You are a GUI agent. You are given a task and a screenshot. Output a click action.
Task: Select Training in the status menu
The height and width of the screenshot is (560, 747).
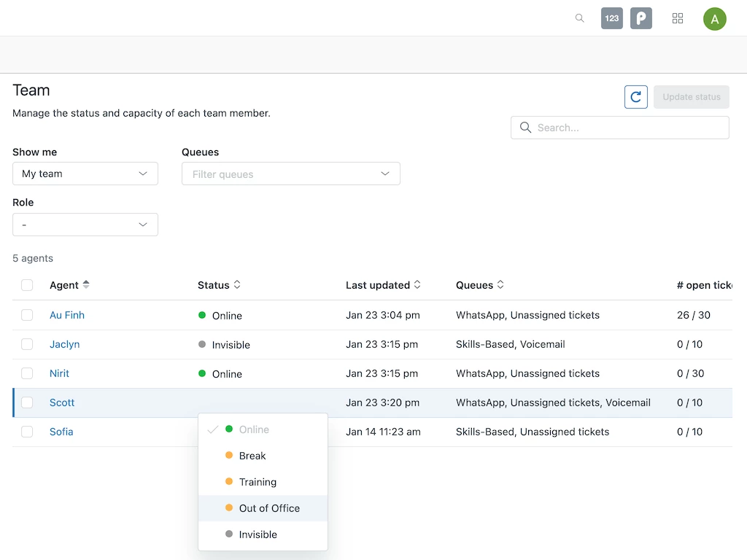263,482
